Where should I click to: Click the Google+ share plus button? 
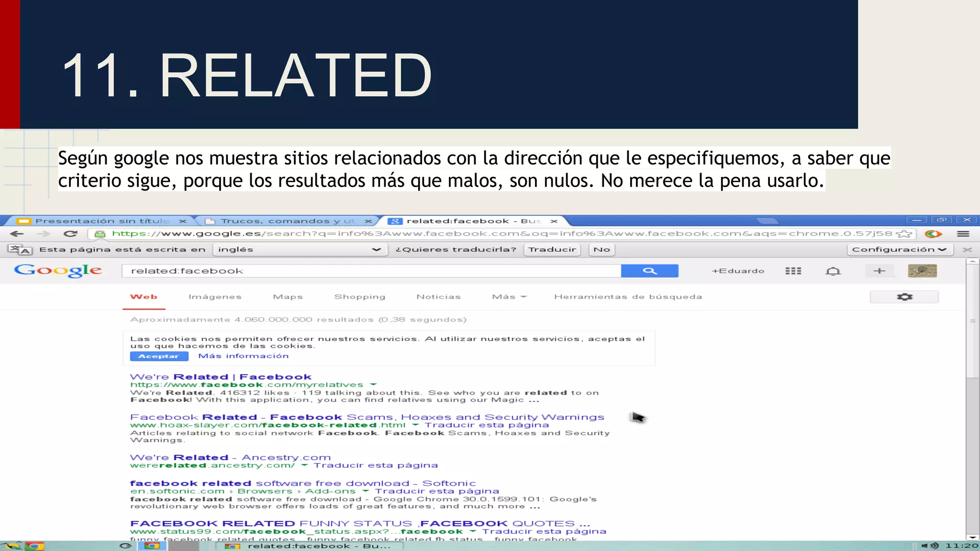879,271
